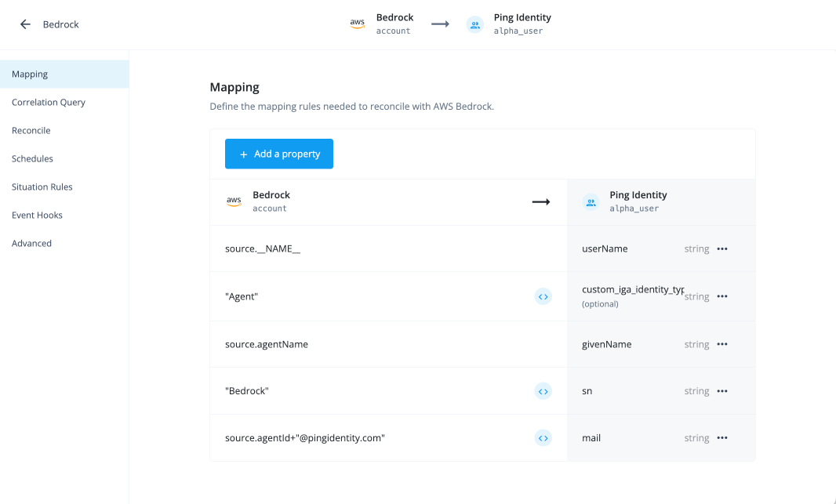
Task: Open the more options menu for givenName
Action: click(722, 344)
